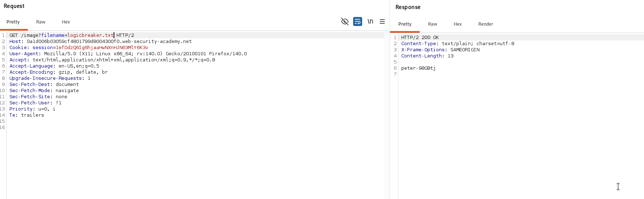Click the Host header line
This screenshot has width=644, height=199.
[x=101, y=42]
